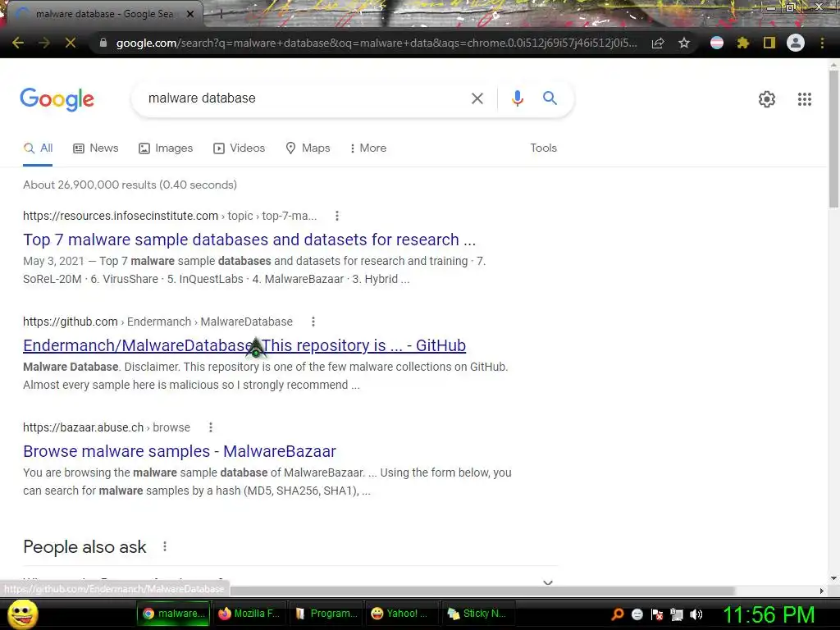
Task: Click the tray search magnifier icon
Action: pos(617,614)
